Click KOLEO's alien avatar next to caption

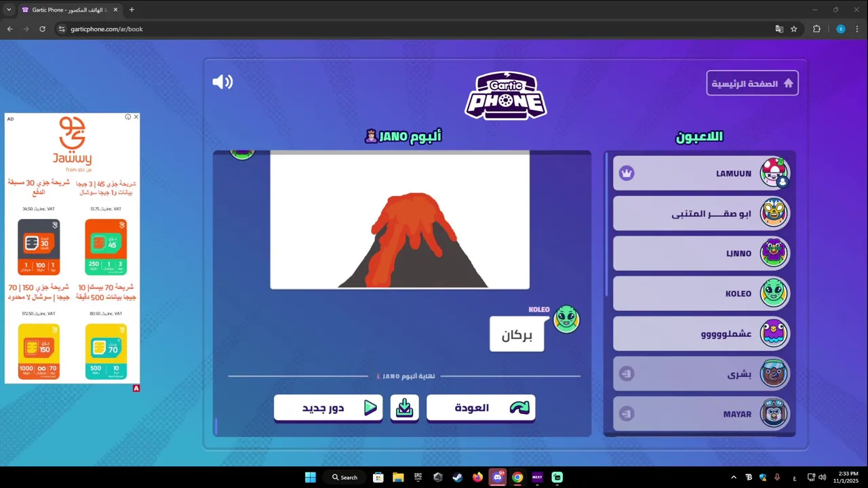click(x=566, y=319)
